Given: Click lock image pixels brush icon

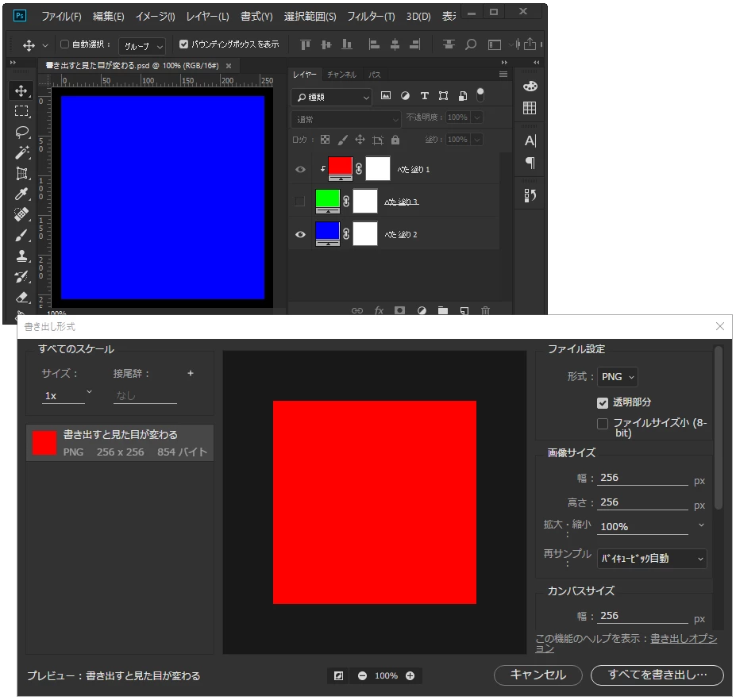Looking at the screenshot, I should (343, 140).
